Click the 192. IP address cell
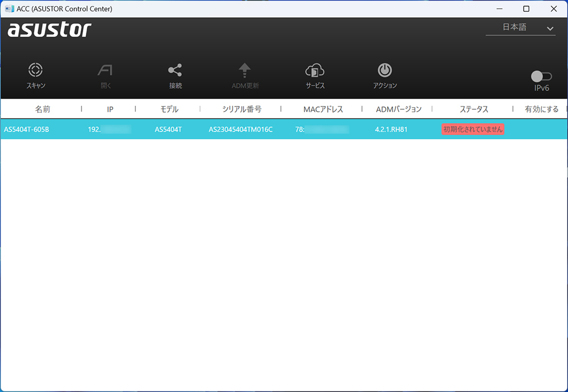The width and height of the screenshot is (568, 392). point(109,129)
